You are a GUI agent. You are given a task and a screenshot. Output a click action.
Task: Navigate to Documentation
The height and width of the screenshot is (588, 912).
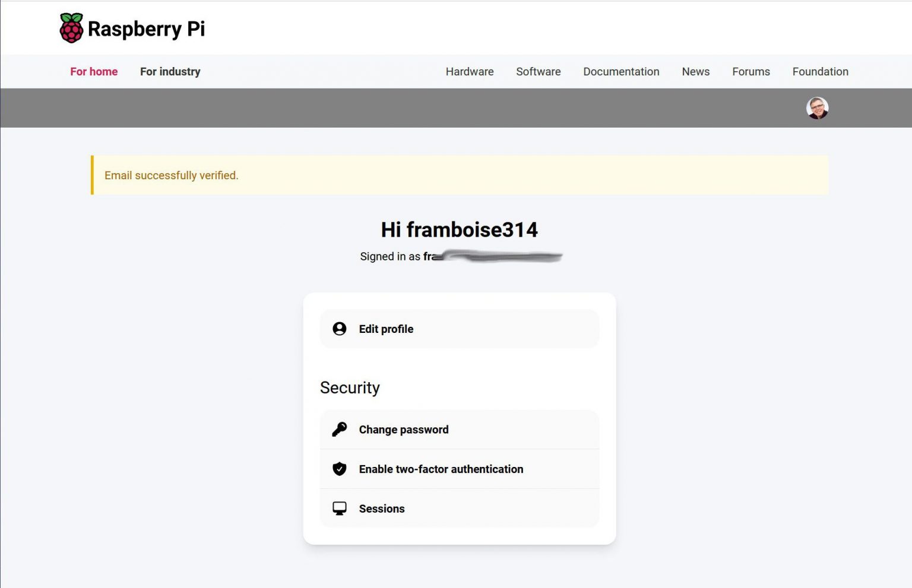click(x=621, y=71)
